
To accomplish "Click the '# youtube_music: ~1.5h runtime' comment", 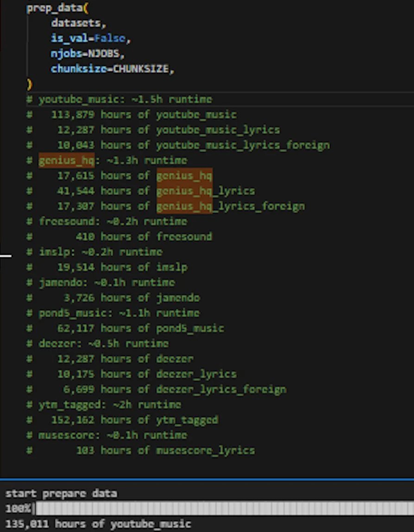I will tap(119, 99).
